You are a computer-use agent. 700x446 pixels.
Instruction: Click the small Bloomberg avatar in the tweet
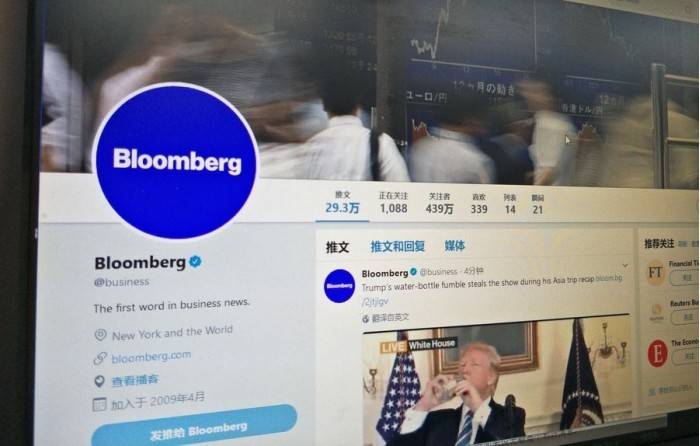339,286
